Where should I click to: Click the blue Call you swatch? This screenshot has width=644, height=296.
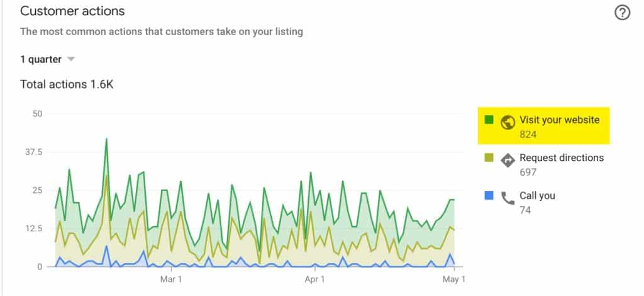pos(489,195)
